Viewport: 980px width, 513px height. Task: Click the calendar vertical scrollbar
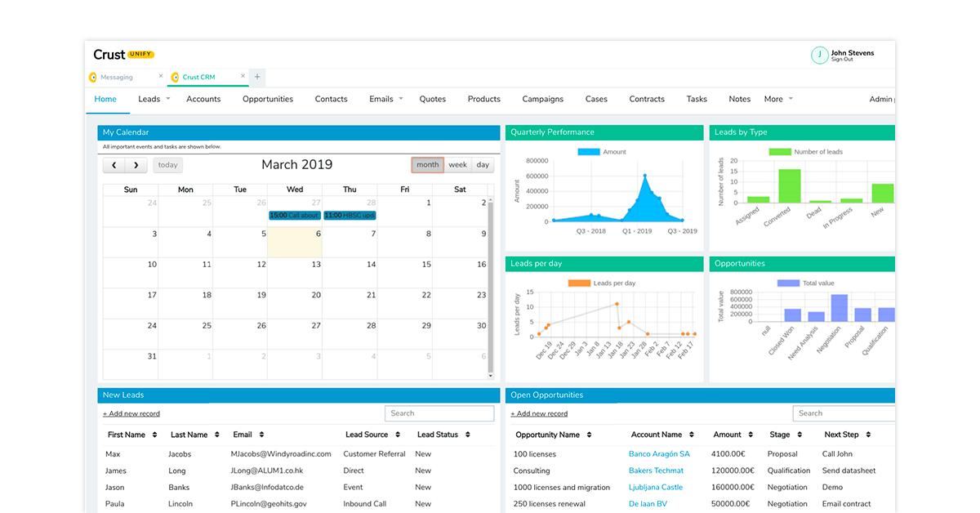pyautogui.click(x=490, y=288)
